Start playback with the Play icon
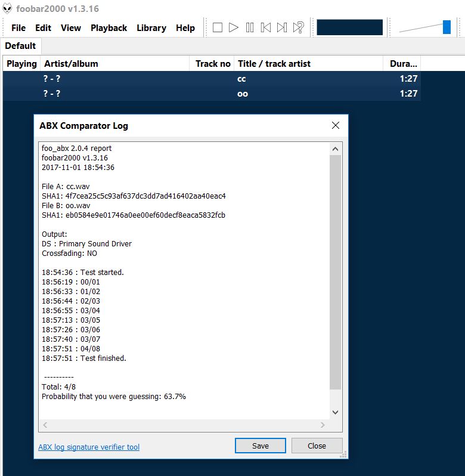The width and height of the screenshot is (465, 476). coord(233,27)
